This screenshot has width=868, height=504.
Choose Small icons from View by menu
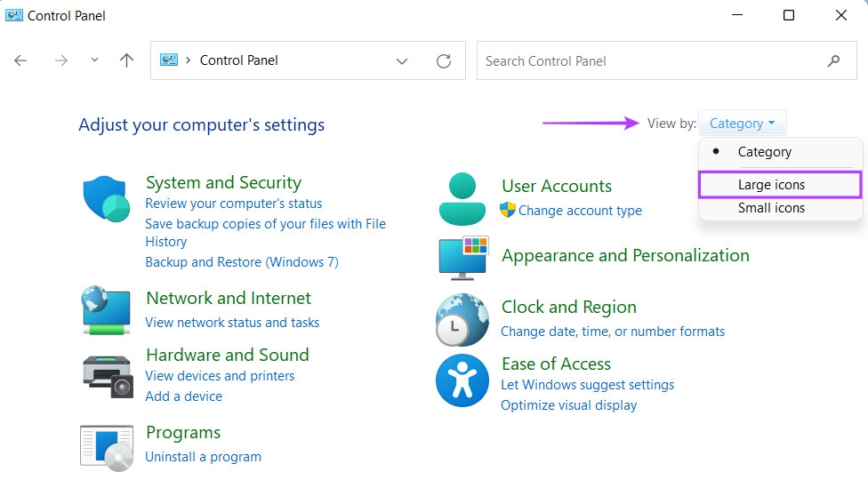pos(780,208)
